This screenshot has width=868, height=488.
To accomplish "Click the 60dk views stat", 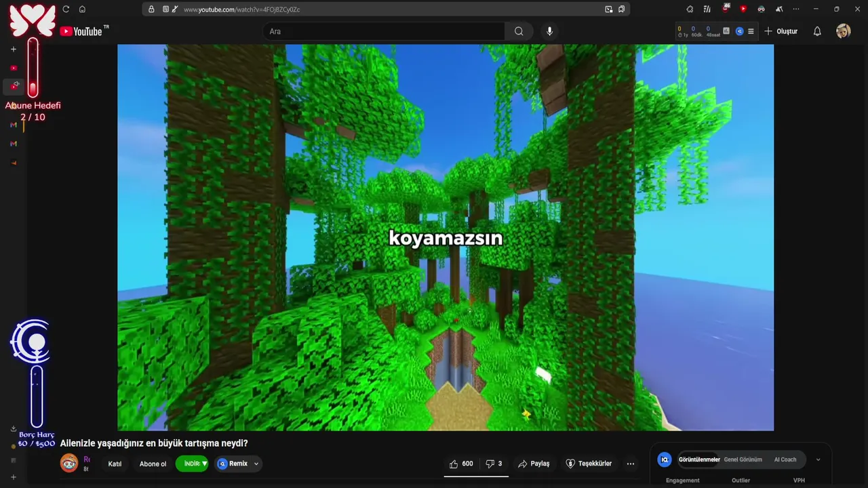I will [x=696, y=31].
